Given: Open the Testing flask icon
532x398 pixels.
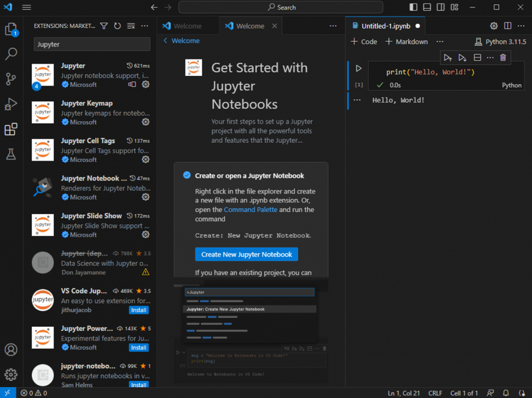Looking at the screenshot, I should [11, 154].
